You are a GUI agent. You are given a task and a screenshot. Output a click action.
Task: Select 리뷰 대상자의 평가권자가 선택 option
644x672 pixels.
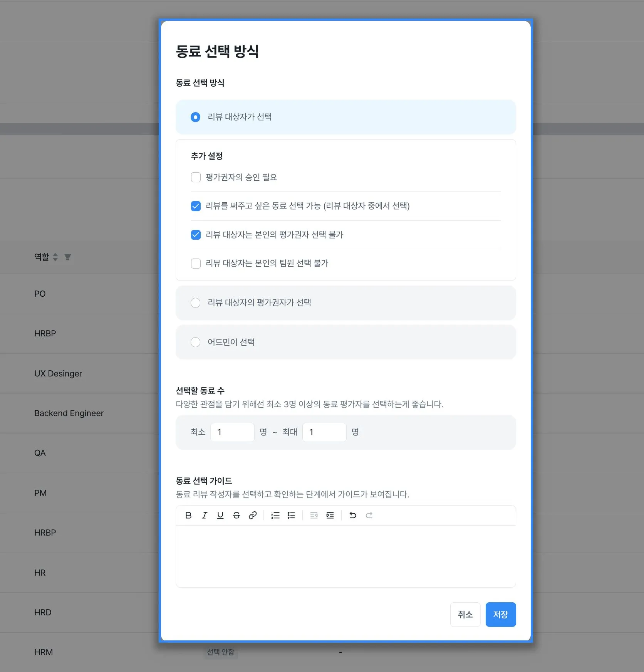[196, 303]
